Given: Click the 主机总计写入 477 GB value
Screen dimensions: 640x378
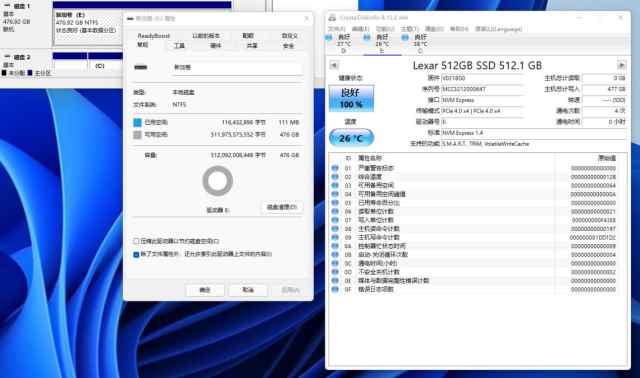Looking at the screenshot, I should pyautogui.click(x=604, y=89).
